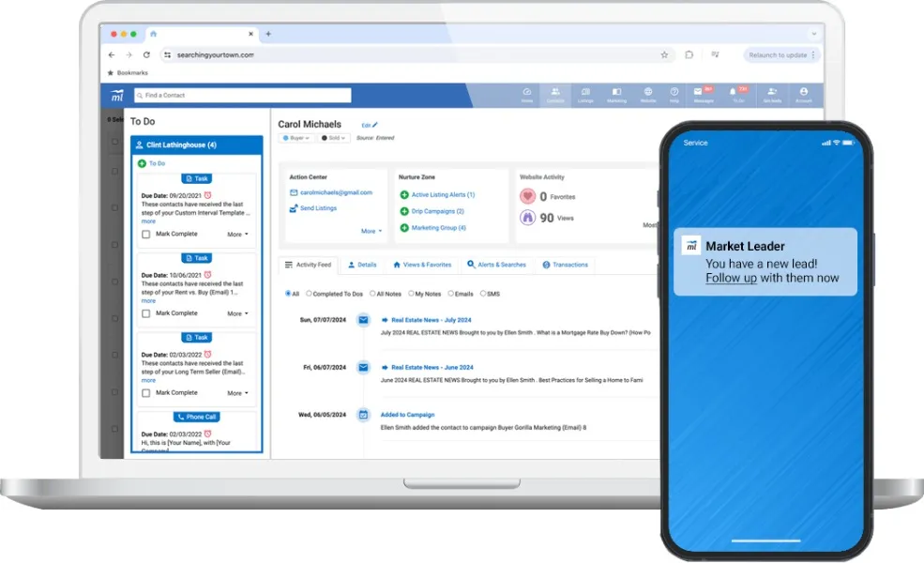Image resolution: width=924 pixels, height=563 pixels.
Task: Select the All Notes radio
Action: pos(372,293)
